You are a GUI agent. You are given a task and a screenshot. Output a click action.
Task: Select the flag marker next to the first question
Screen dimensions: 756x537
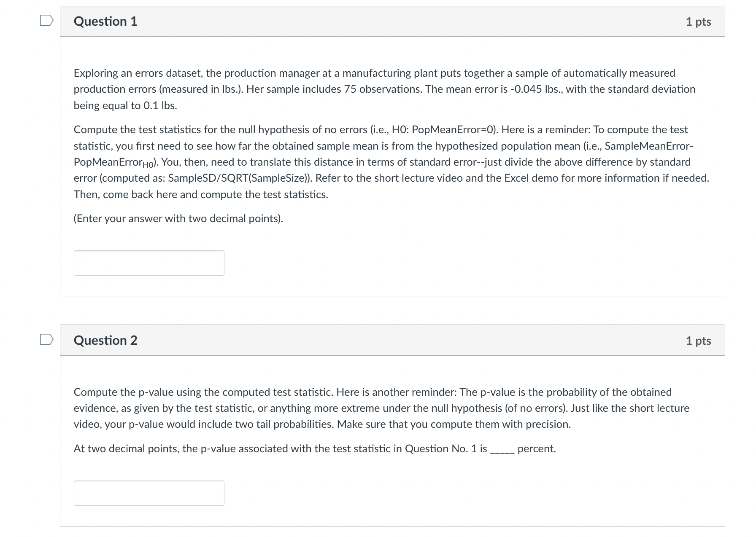coord(47,21)
